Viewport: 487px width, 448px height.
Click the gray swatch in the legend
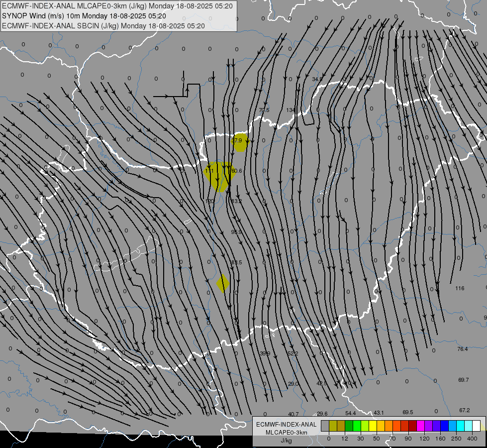325,426
